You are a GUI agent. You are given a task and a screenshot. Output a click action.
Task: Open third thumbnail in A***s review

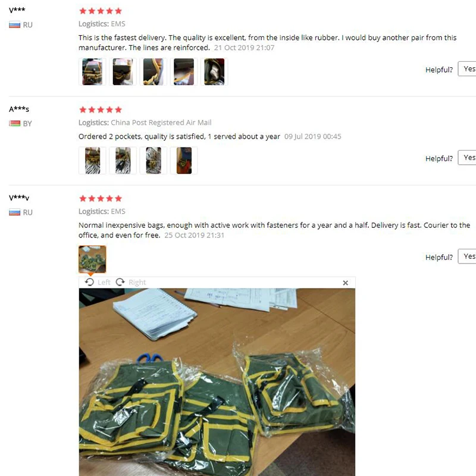point(154,160)
